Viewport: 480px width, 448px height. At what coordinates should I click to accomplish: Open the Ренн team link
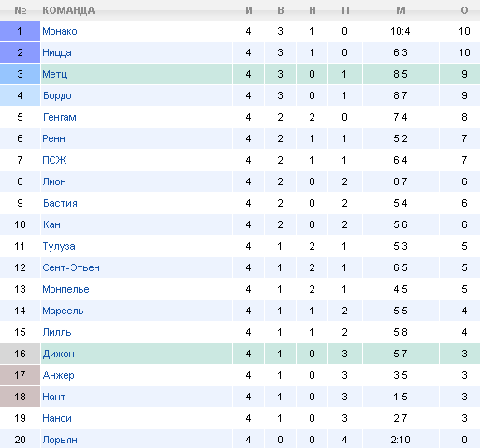click(x=53, y=138)
